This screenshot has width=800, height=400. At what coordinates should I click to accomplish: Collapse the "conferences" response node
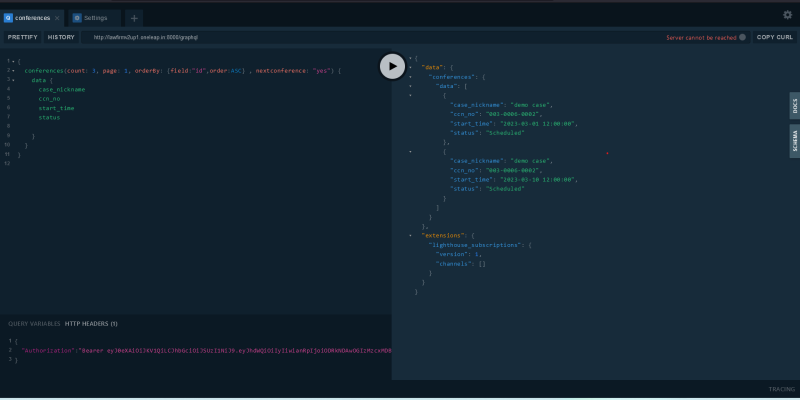(410, 77)
